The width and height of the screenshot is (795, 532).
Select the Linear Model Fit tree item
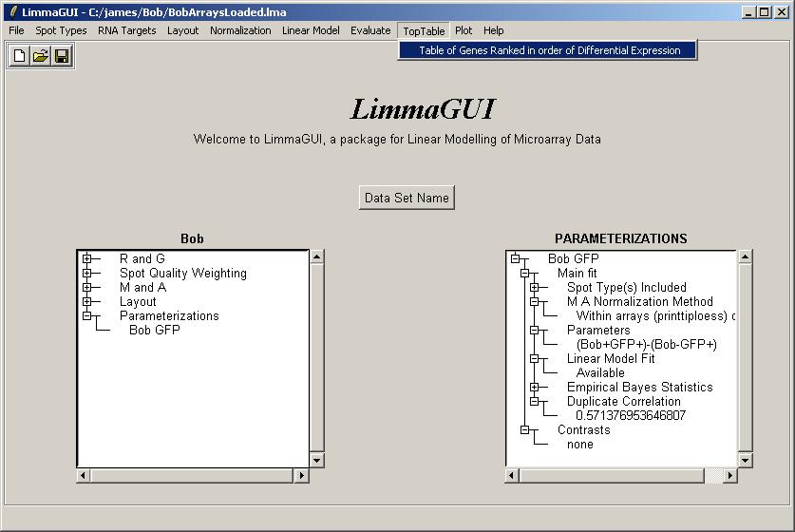point(610,358)
